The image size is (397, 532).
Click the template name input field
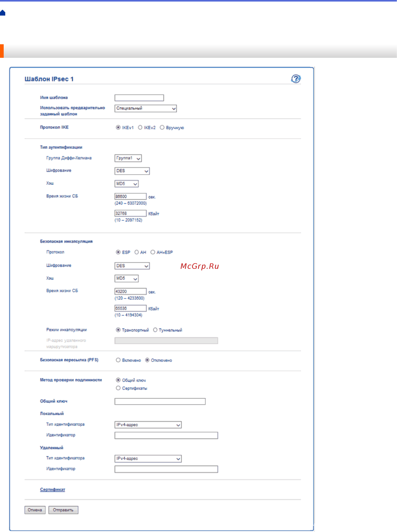(x=139, y=98)
